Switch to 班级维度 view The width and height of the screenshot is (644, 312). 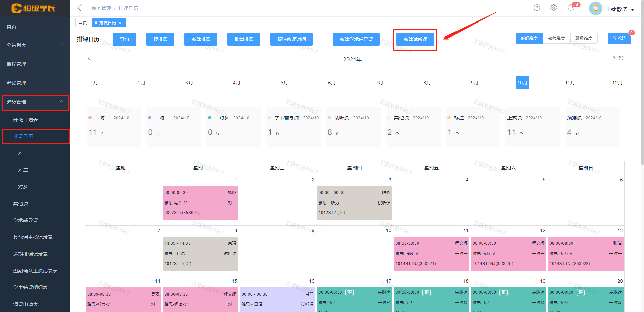point(584,38)
